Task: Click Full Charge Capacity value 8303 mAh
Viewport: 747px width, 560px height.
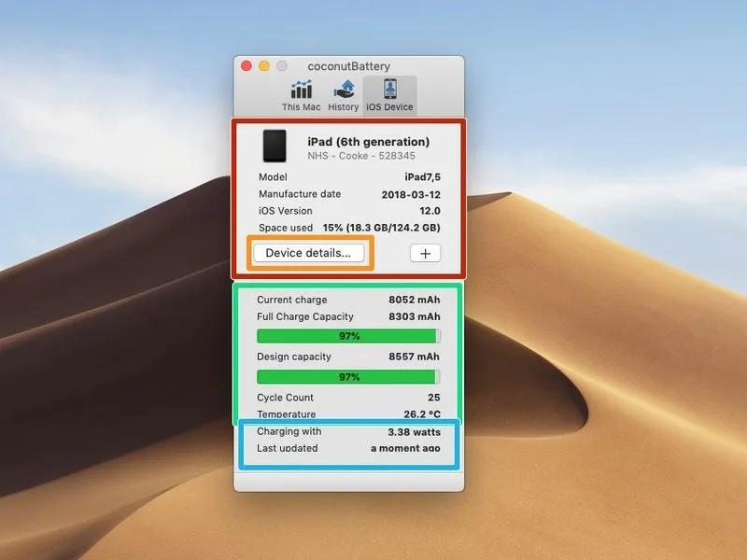Action: click(415, 316)
